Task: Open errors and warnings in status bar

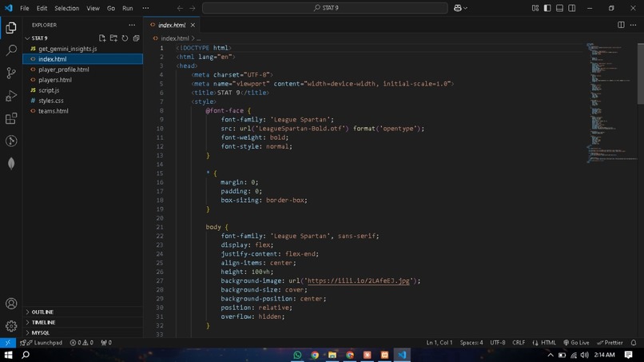Action: click(81, 343)
